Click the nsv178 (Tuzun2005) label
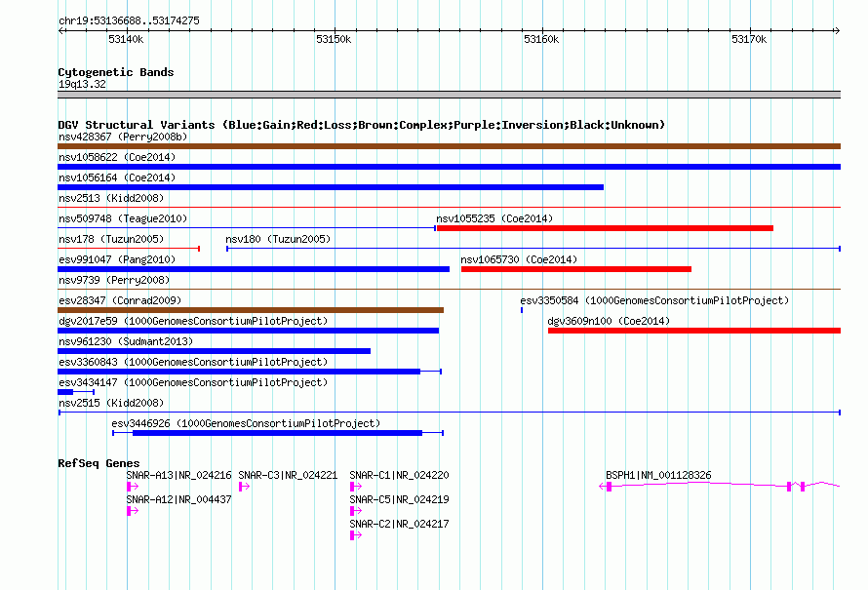868x590 pixels. (111, 239)
